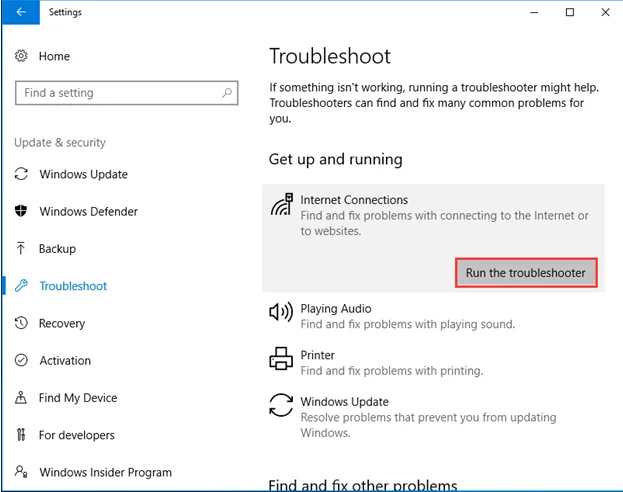Open Windows Insider Program settings
The width and height of the screenshot is (623, 492).
[x=105, y=472]
